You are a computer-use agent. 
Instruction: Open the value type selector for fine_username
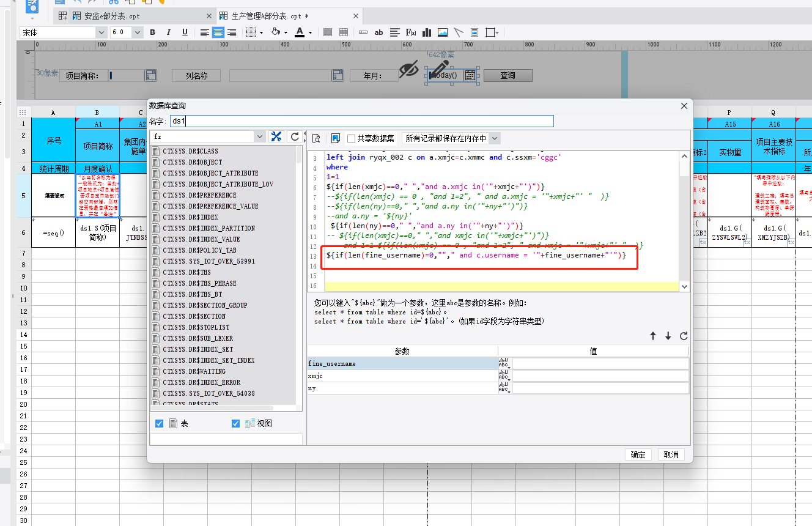coord(504,363)
